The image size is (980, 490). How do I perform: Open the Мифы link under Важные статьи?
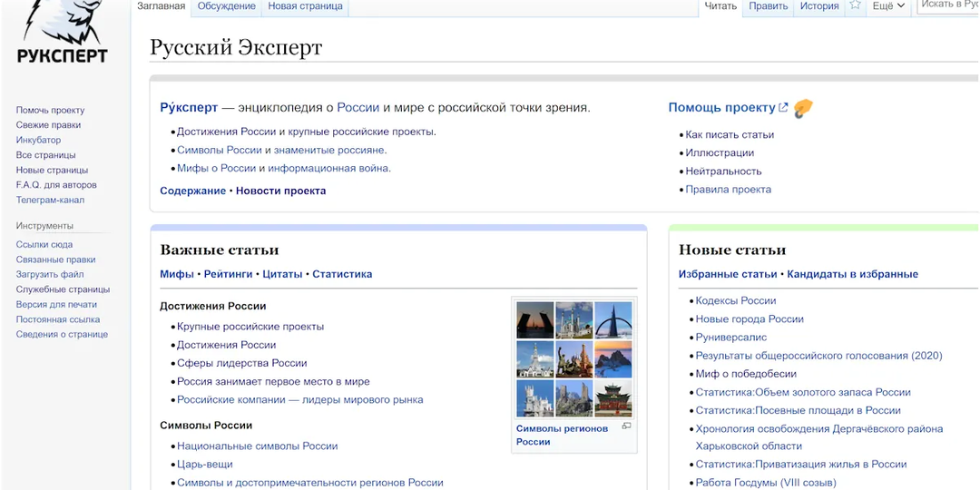(177, 274)
